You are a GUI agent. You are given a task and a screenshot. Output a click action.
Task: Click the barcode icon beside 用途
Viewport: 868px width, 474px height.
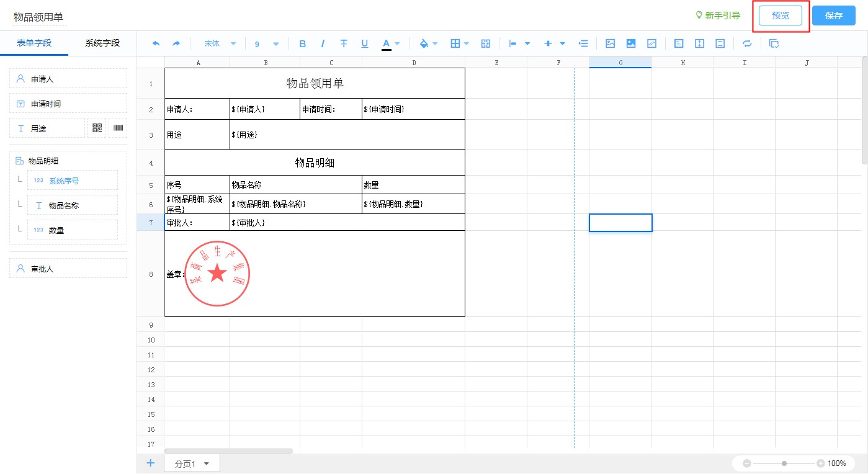point(118,128)
